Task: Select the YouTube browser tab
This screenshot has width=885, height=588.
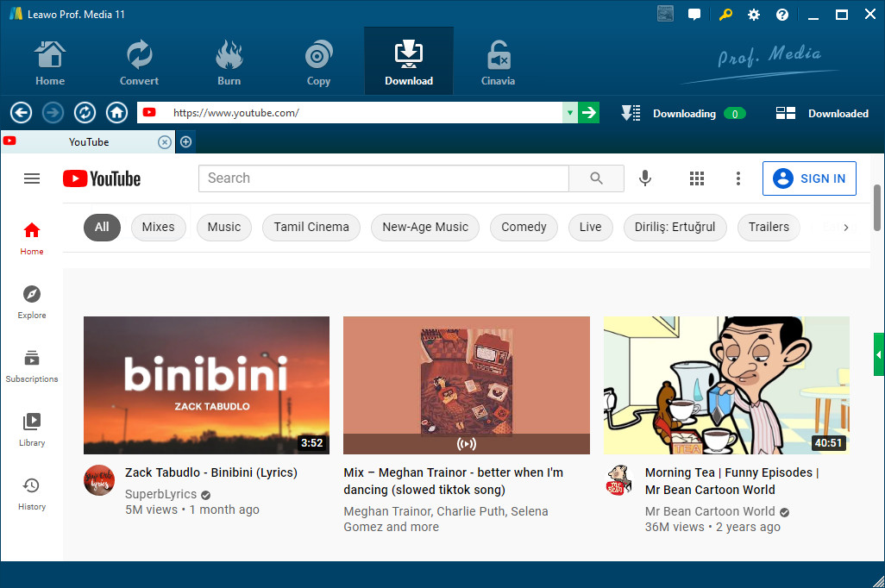Action: (87, 142)
